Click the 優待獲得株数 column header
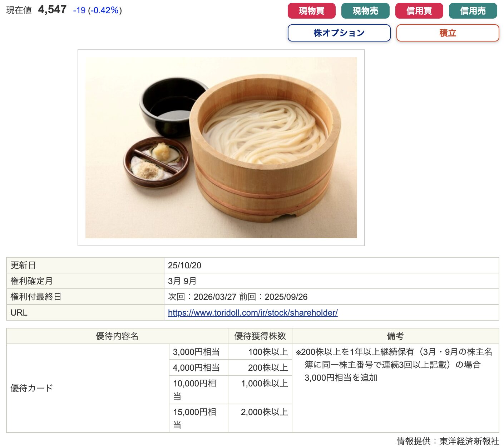 [x=260, y=336]
